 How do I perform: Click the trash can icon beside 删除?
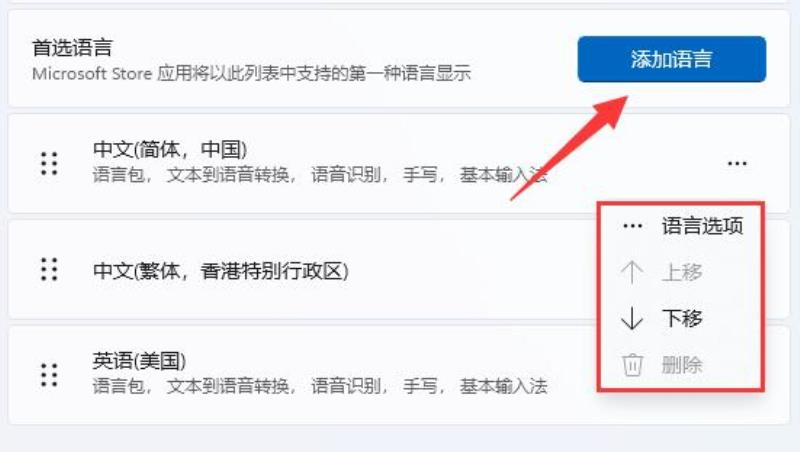point(632,365)
